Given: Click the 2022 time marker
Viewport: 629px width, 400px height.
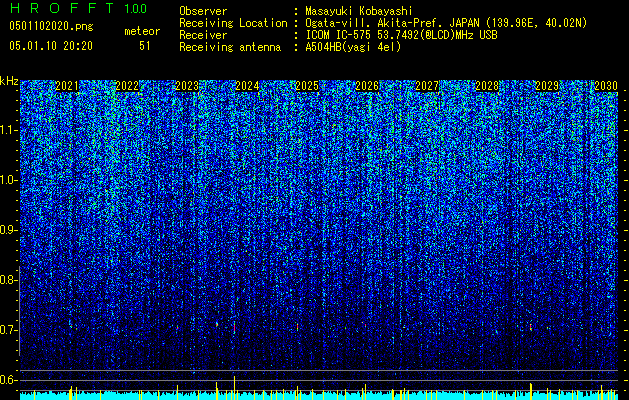Looking at the screenshot, I should tap(127, 86).
